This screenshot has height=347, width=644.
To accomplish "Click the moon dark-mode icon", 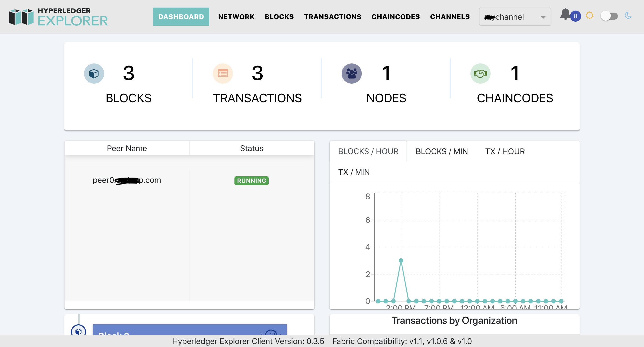I will click(628, 16).
